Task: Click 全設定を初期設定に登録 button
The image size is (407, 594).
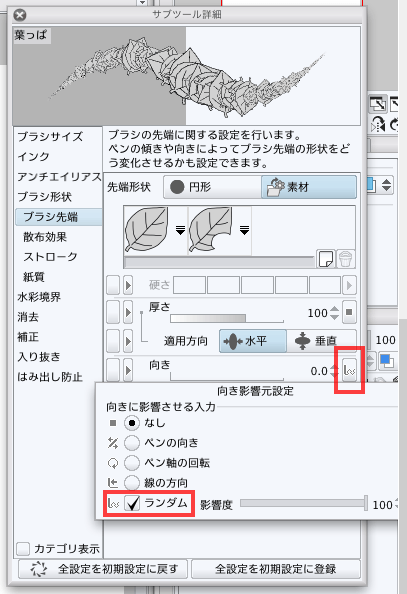Action: (x=276, y=569)
